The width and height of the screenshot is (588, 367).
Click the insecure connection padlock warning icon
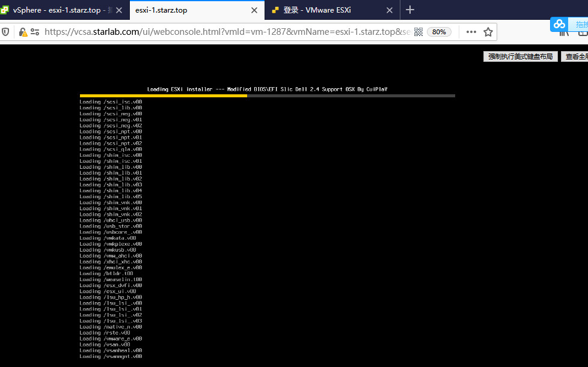point(23,32)
